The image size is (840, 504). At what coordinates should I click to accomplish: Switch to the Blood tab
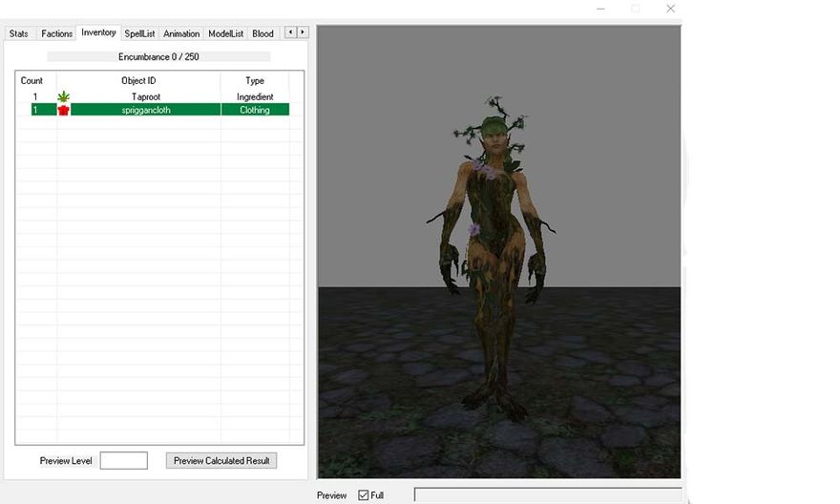(x=263, y=33)
